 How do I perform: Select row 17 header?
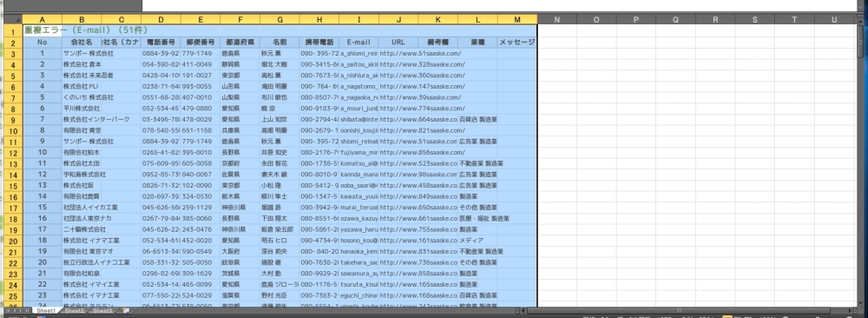(13, 207)
